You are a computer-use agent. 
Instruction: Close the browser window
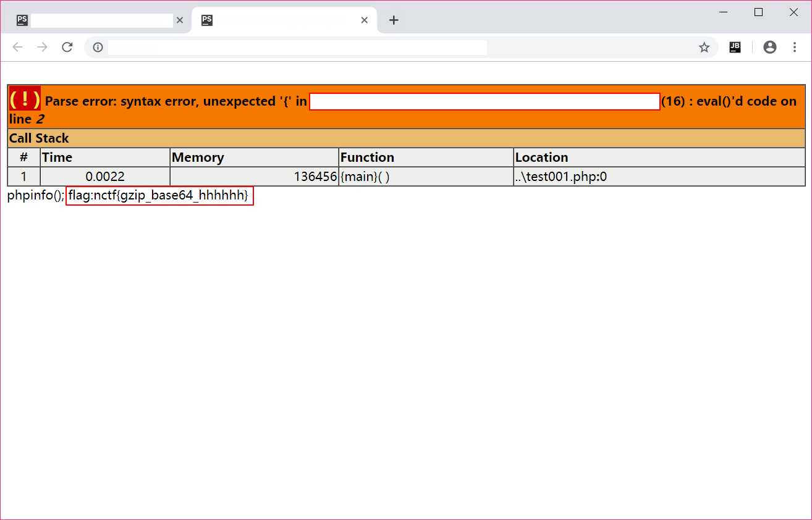coord(794,12)
